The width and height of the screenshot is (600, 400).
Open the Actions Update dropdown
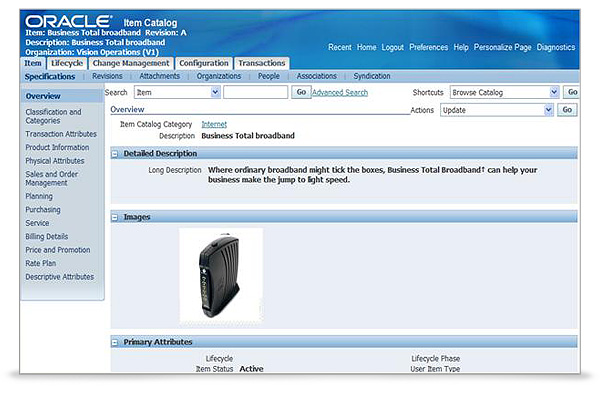[497, 110]
